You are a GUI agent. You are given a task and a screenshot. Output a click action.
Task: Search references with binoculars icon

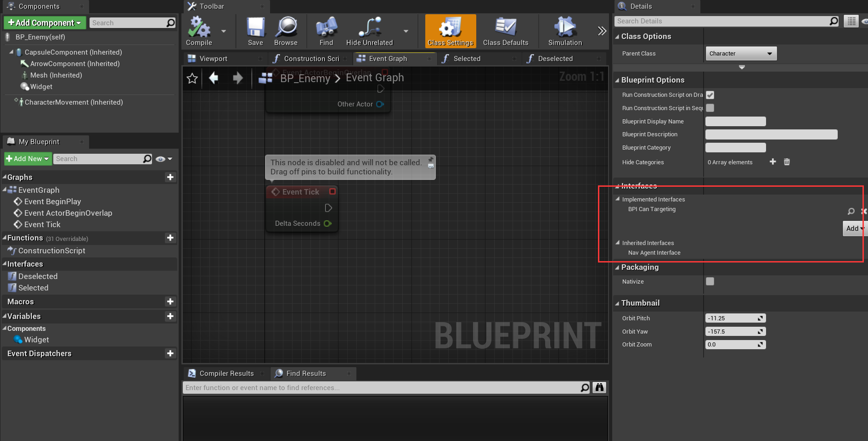click(x=599, y=388)
